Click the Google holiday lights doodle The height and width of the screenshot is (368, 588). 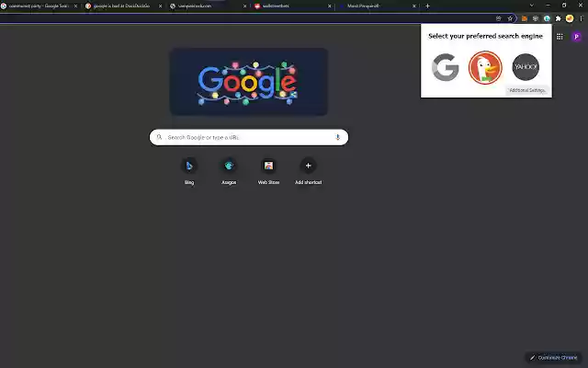click(249, 82)
